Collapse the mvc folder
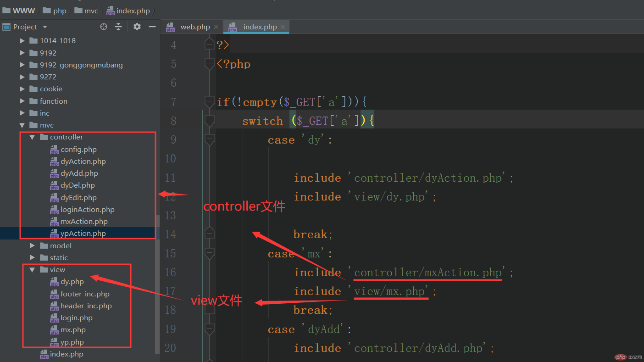The height and width of the screenshot is (362, 644). point(22,125)
